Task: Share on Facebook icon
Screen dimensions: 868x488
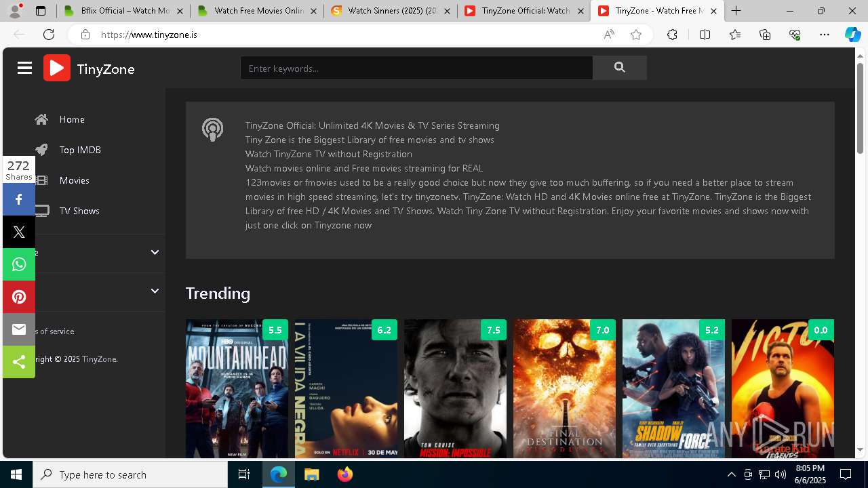Action: [x=19, y=199]
